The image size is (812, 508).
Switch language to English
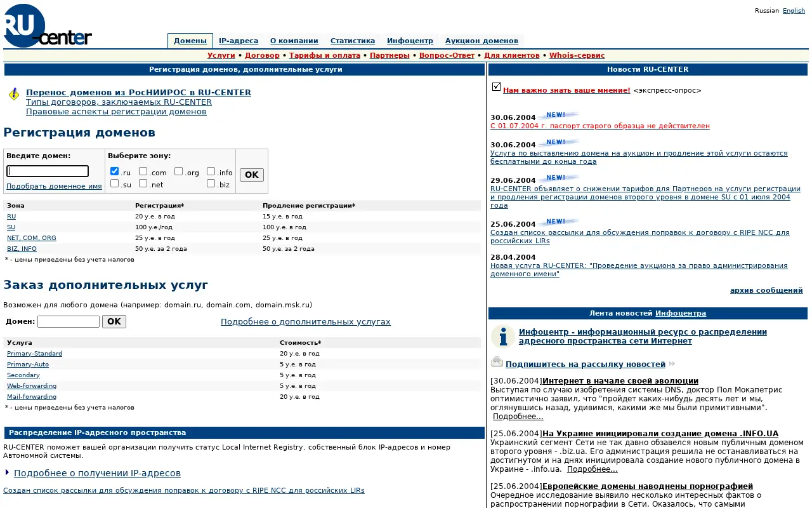click(794, 11)
